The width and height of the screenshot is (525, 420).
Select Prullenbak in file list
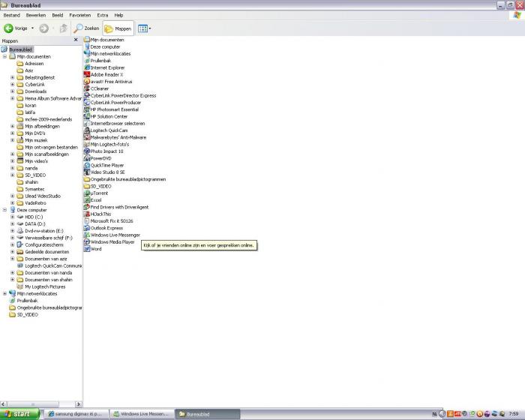[x=97, y=61]
